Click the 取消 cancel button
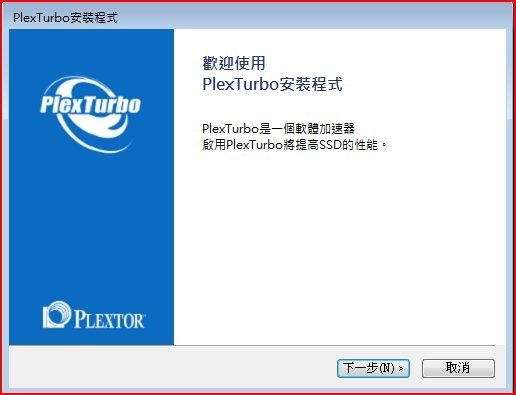Viewport: 516px width, 395px height. click(458, 368)
